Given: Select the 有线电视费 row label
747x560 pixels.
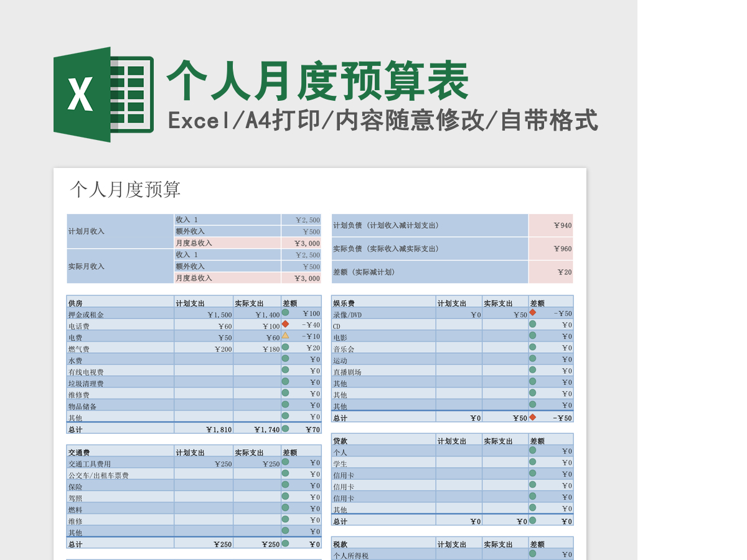Looking at the screenshot, I should pyautogui.click(x=120, y=371).
